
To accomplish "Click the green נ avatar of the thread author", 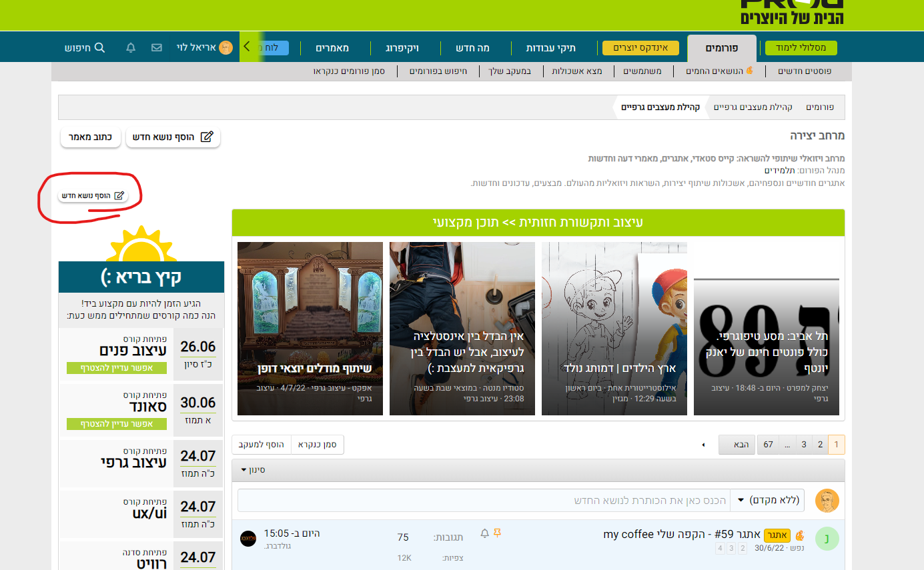I will 827,539.
